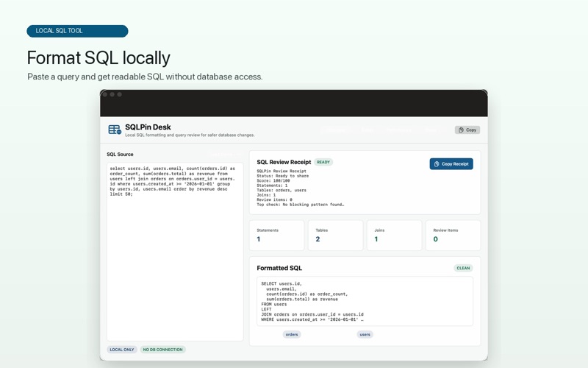Viewport: 588px width, 368px height.
Task: Click the 'Top check: No blocking pattern found' line
Action: (x=301, y=205)
